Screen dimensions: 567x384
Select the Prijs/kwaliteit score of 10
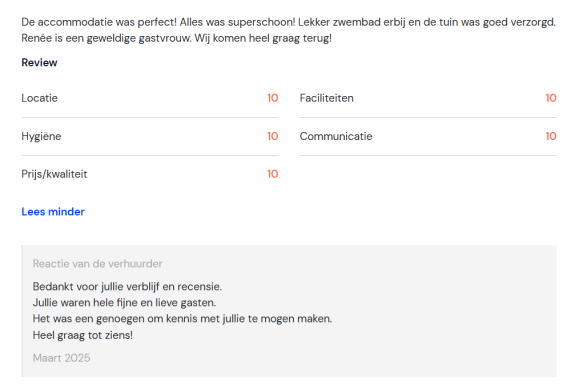[273, 174]
